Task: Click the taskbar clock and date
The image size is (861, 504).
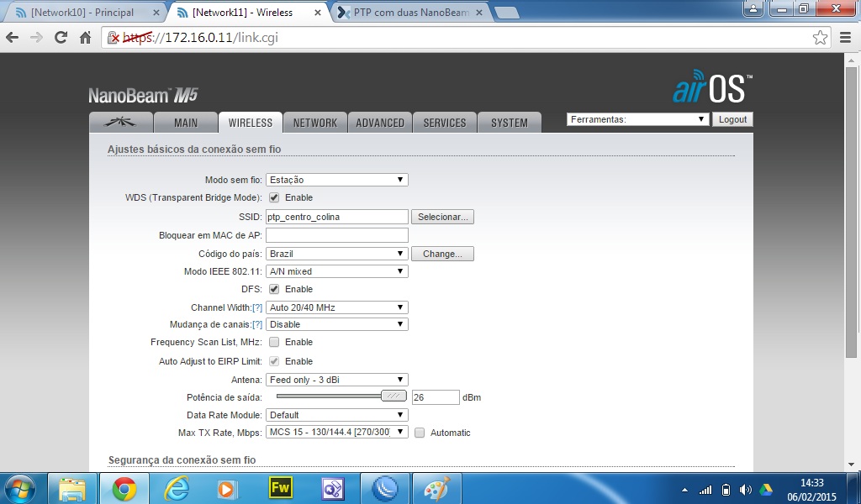Action: (x=812, y=490)
